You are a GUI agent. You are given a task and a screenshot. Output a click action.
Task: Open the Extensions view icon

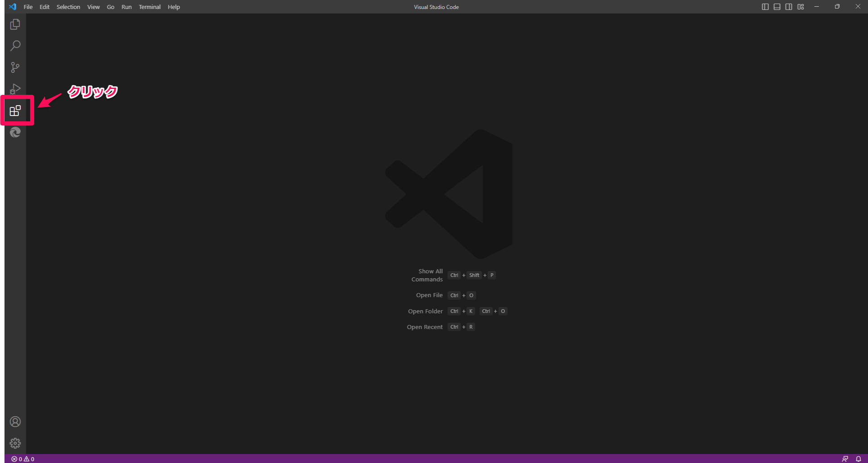15,111
